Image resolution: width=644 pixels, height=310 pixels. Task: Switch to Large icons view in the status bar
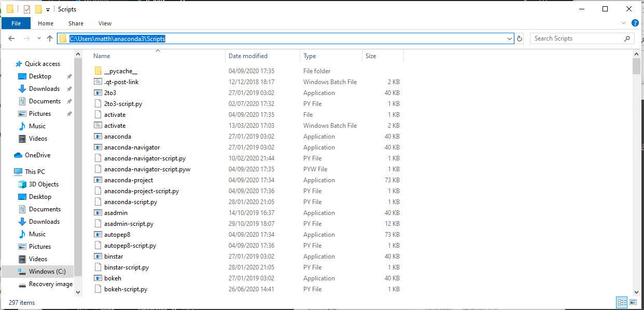(632, 302)
